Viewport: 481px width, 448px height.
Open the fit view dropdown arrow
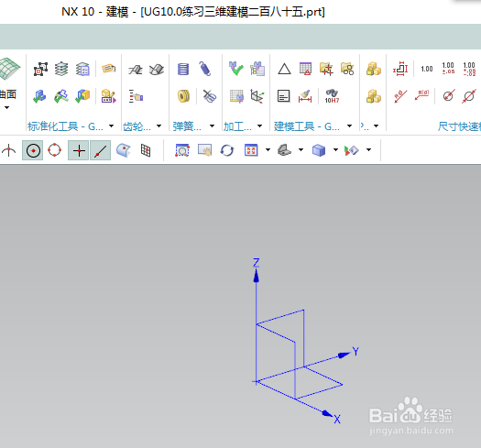click(x=268, y=149)
